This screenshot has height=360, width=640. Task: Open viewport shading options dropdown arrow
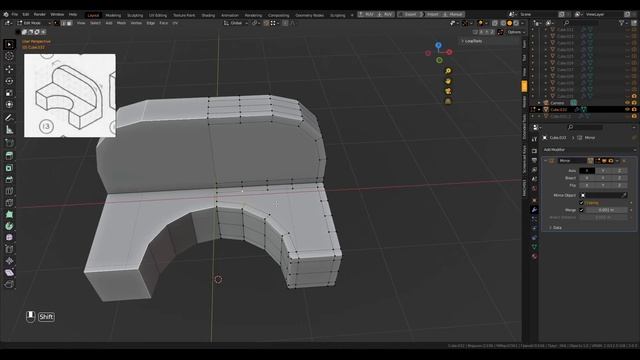tap(523, 23)
